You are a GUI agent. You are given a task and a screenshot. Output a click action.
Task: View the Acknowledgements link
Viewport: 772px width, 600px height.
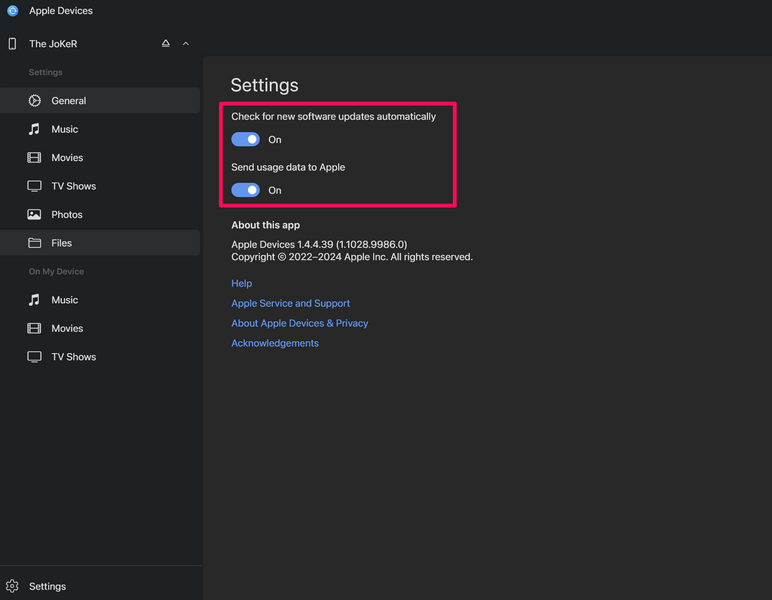pyautogui.click(x=275, y=343)
